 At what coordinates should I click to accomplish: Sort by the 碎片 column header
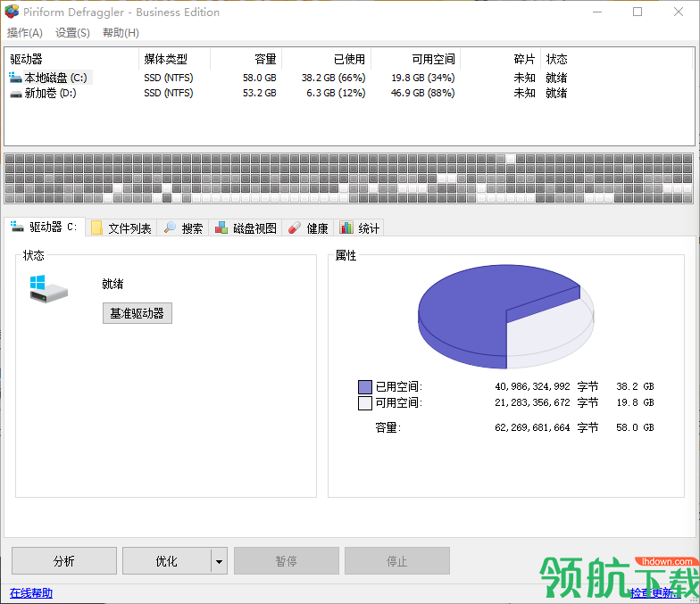coord(500,59)
